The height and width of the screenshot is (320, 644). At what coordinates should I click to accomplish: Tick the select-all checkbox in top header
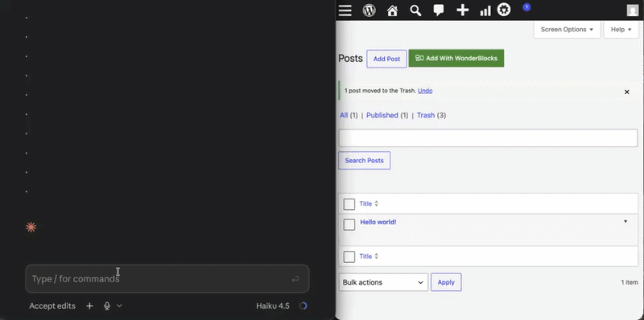tap(349, 204)
